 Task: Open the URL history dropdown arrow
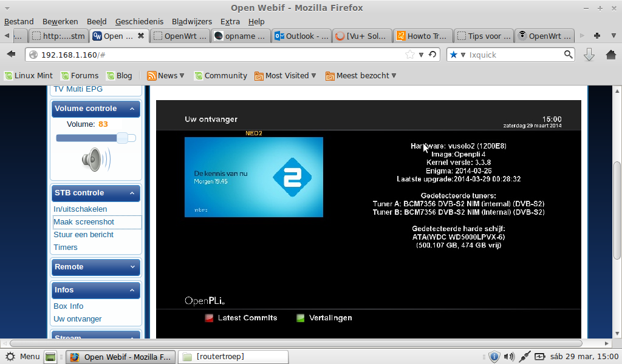(422, 55)
